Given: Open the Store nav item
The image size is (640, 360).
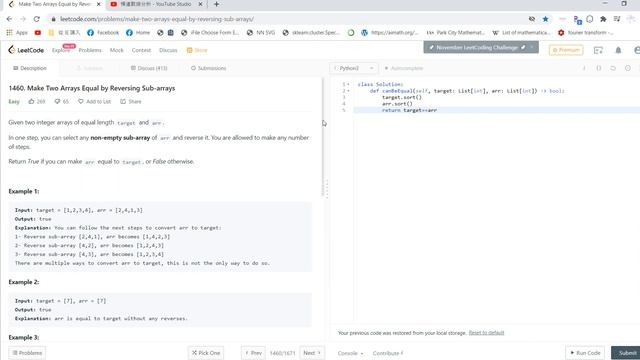Looking at the screenshot, I should click(197, 50).
